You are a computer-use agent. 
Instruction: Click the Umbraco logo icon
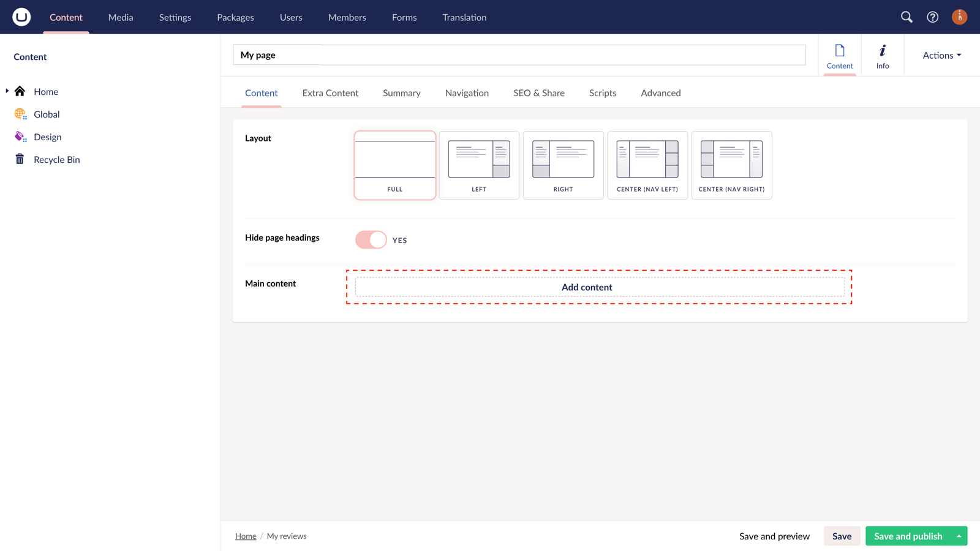(20, 17)
